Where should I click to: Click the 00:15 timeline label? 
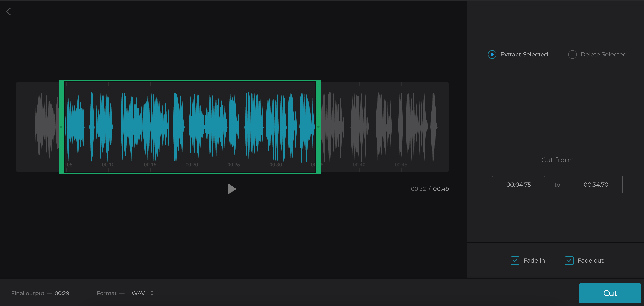click(150, 165)
